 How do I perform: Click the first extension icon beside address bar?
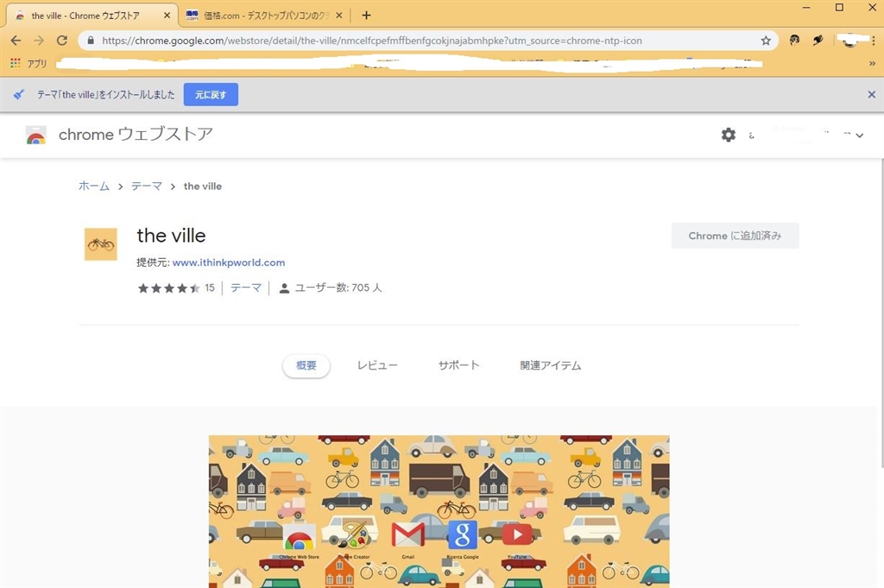[794, 41]
